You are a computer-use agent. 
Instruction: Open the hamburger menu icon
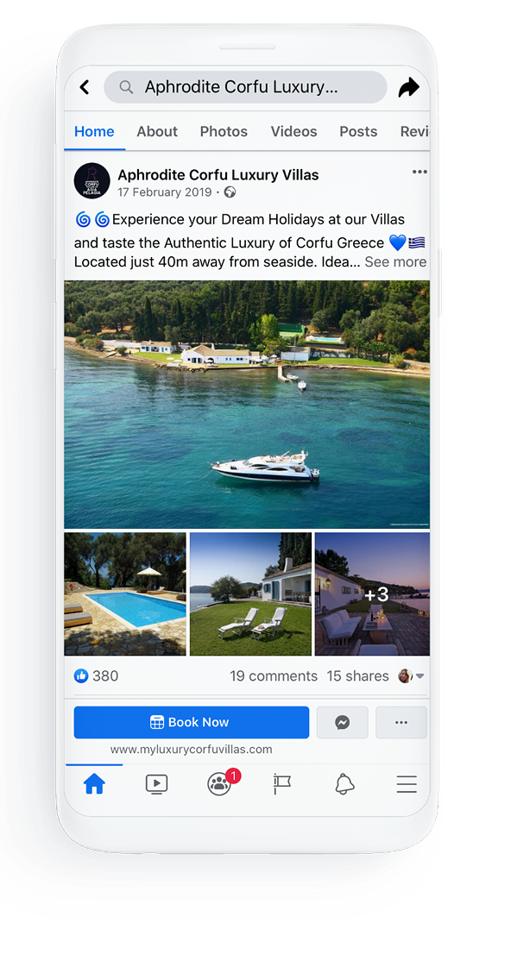tap(407, 784)
